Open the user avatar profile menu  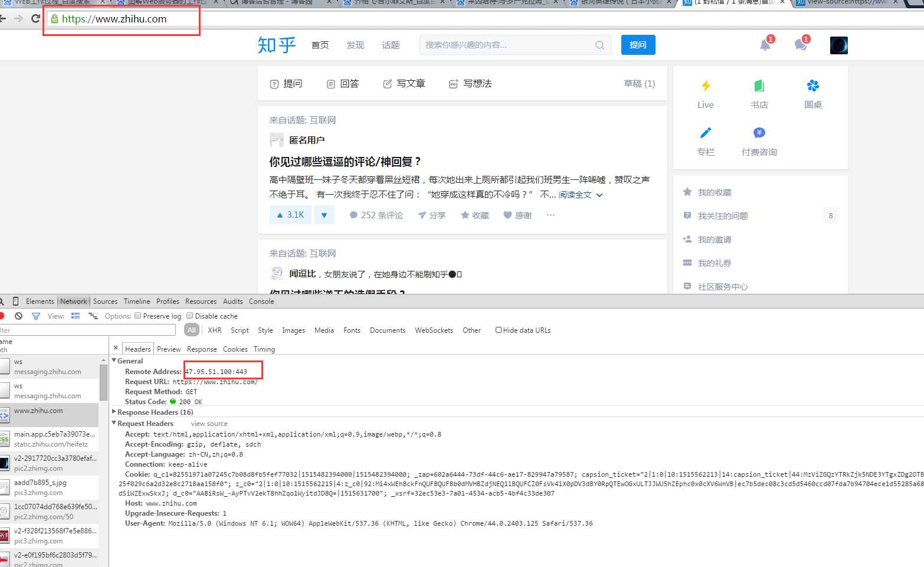[838, 45]
